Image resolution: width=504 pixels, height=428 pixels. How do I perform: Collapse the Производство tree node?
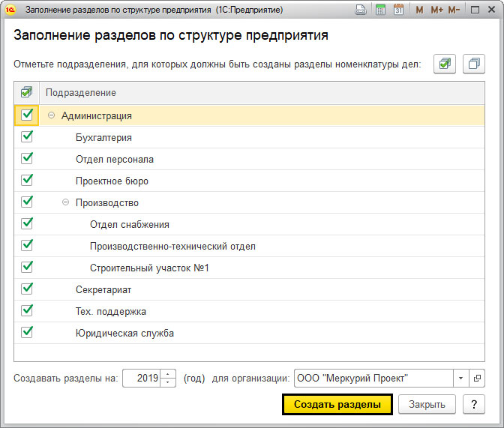(x=65, y=202)
